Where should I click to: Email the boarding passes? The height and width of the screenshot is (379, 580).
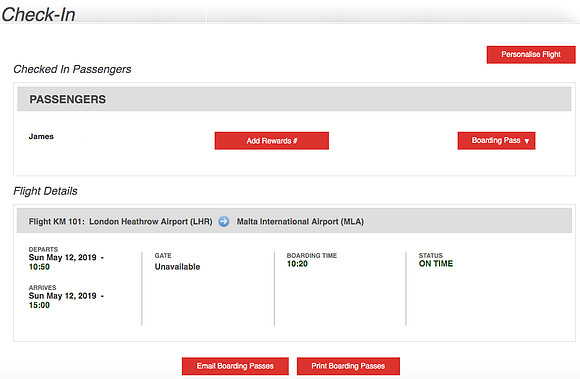(x=235, y=366)
